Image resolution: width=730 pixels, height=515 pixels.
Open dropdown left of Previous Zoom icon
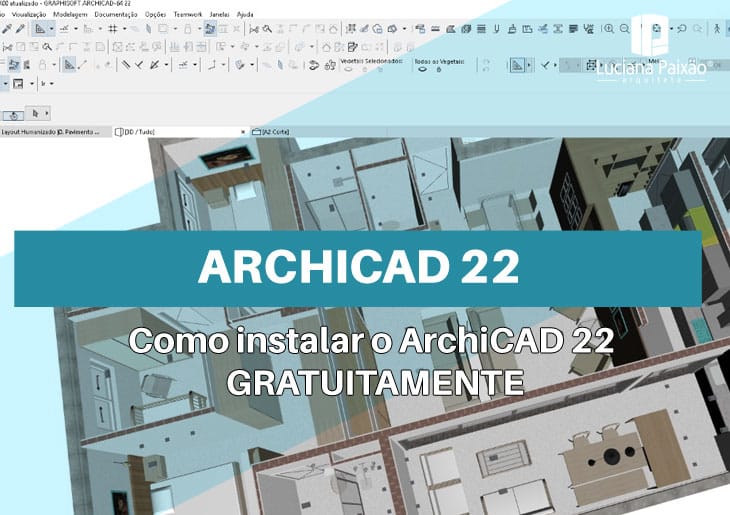click(671, 29)
